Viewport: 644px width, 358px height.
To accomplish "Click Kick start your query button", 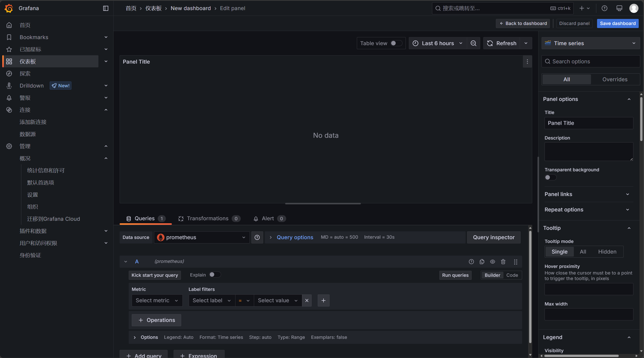I will pyautogui.click(x=155, y=275).
